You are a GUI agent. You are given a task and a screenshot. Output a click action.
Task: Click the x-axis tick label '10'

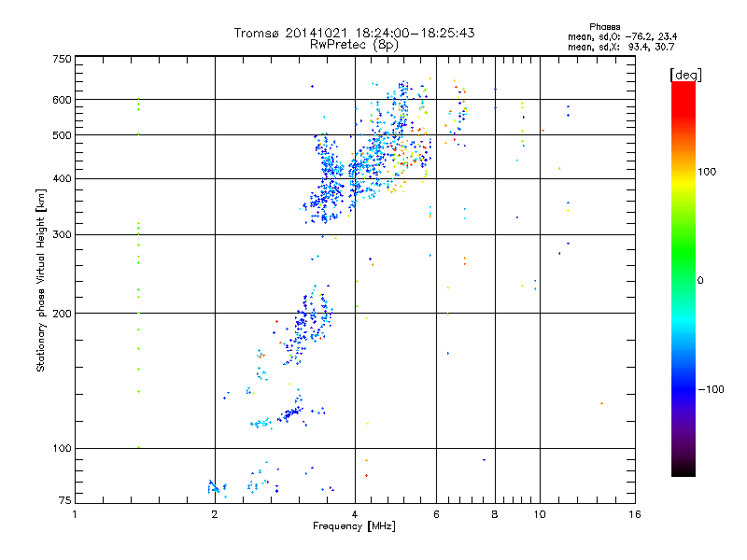point(540,514)
